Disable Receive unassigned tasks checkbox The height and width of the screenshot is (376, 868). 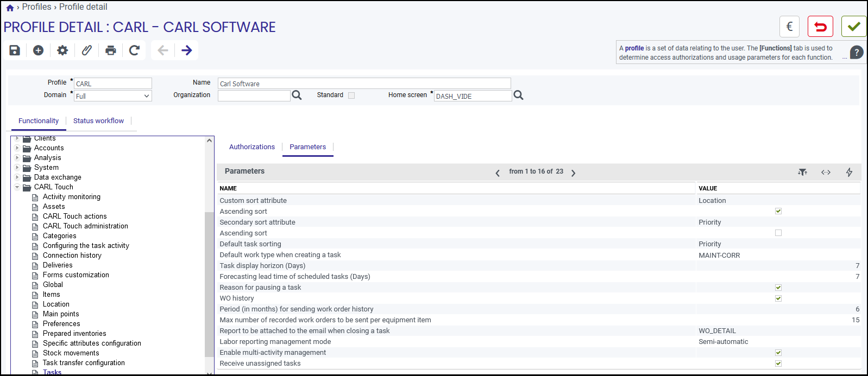pos(778,364)
